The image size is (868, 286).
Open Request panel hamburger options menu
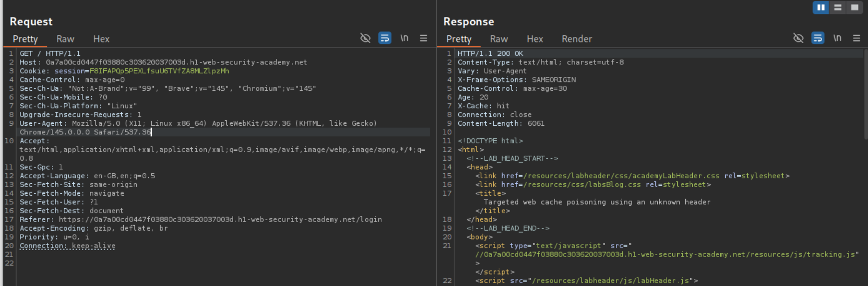pos(423,38)
